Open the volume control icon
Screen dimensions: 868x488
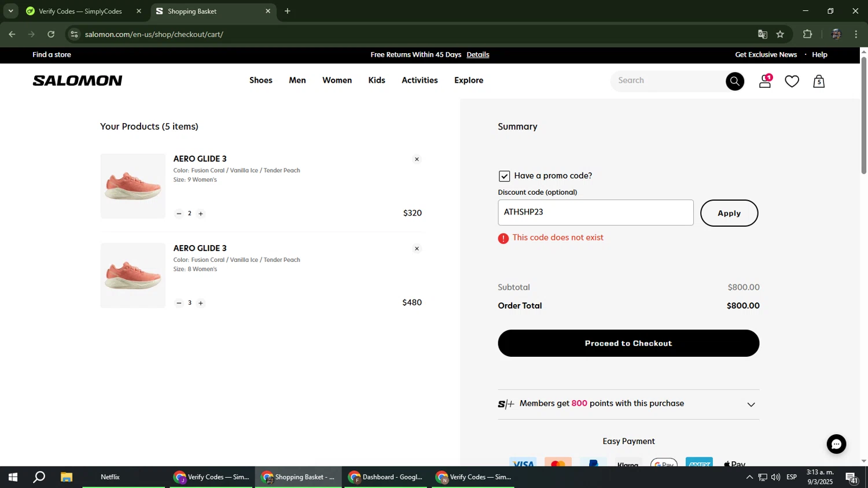(775, 478)
